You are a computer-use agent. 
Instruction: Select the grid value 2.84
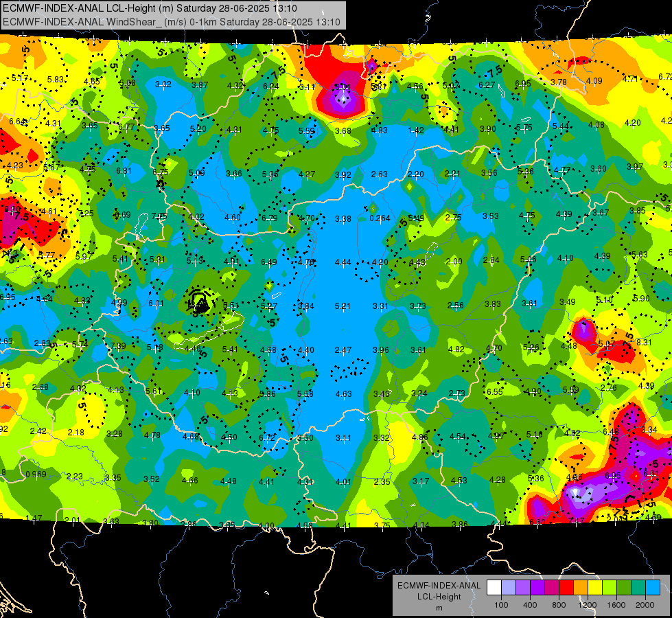491,260
